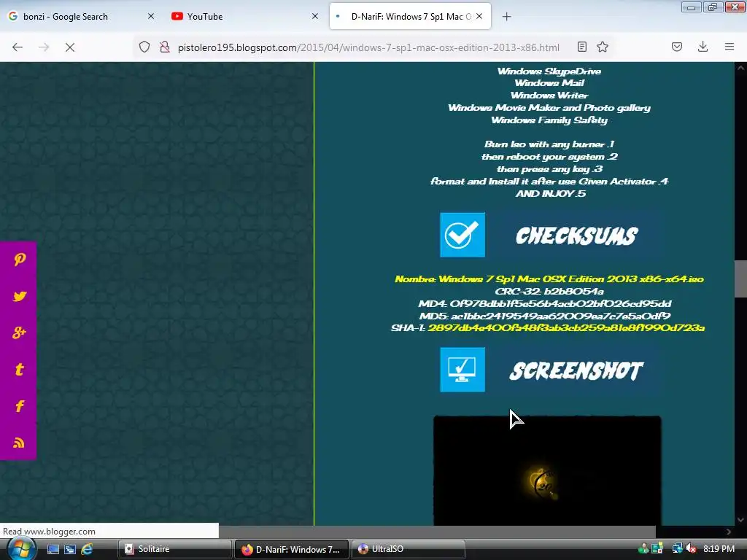Bookmark this page with the star icon
Screen dimensions: 747x560
point(603,47)
